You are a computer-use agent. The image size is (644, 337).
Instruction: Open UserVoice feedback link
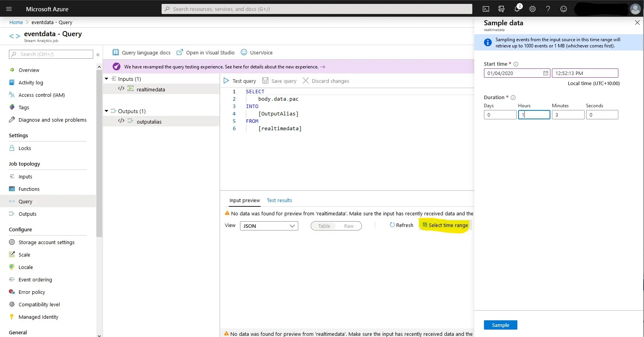257,52
